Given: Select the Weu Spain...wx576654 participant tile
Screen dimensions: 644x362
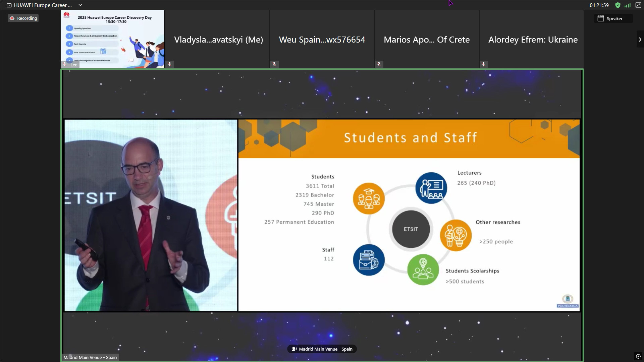Looking at the screenshot, I should coord(322,39).
